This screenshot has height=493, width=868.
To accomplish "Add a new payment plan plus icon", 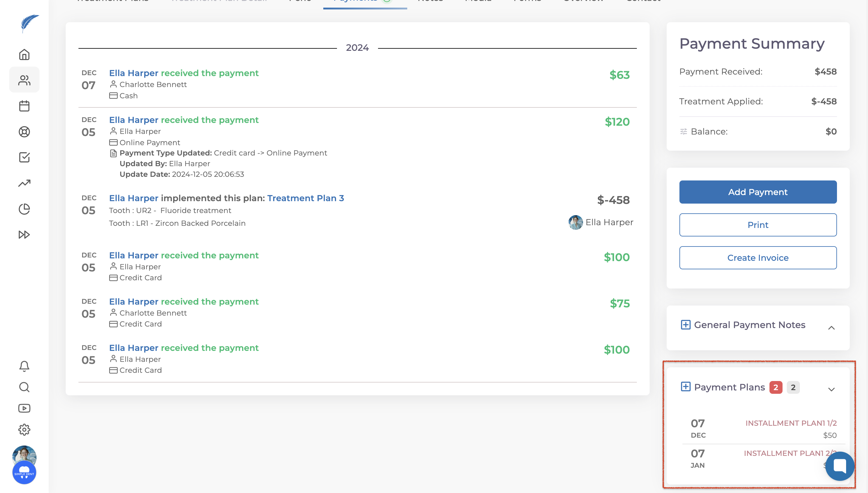I will coord(685,387).
